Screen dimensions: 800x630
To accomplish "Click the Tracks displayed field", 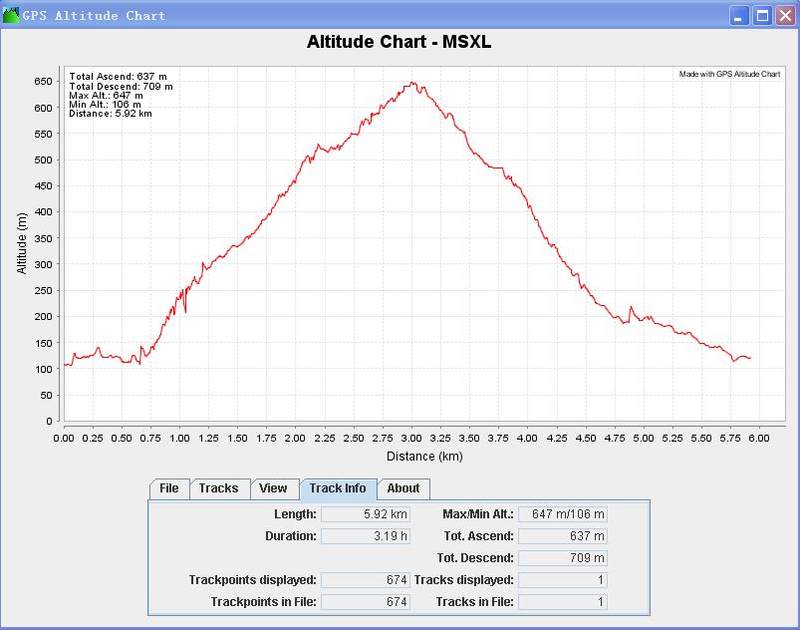I will tap(563, 580).
